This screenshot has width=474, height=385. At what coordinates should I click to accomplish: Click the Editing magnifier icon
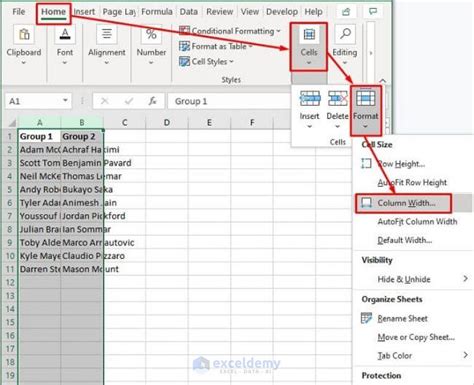click(x=345, y=35)
